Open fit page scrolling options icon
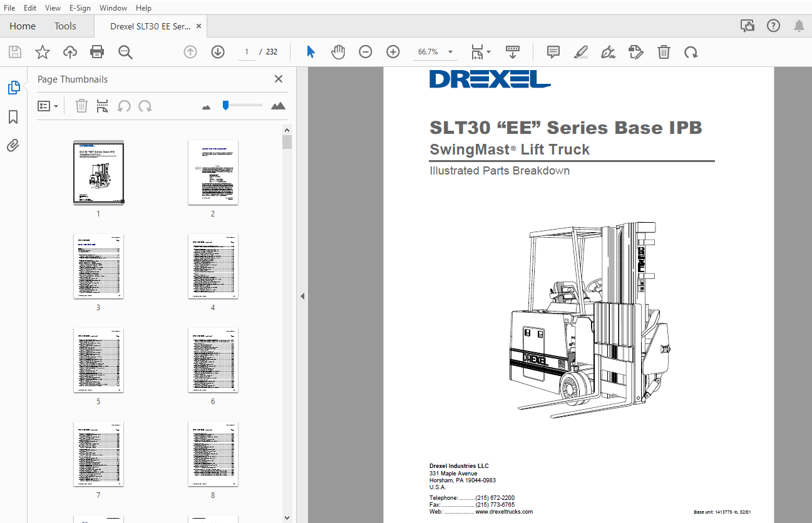812x523 pixels. (481, 52)
